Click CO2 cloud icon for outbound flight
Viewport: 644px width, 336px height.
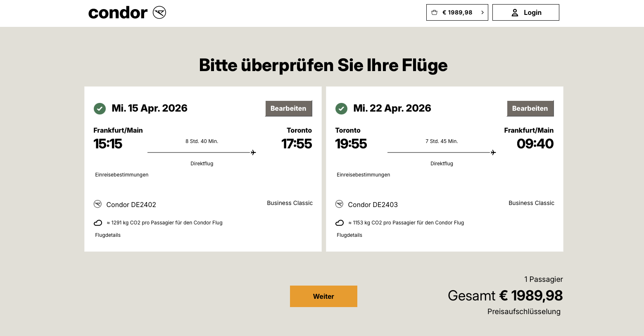coord(98,223)
